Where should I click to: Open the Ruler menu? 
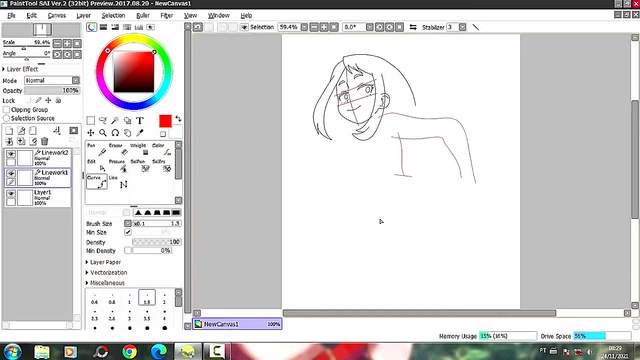coord(142,16)
